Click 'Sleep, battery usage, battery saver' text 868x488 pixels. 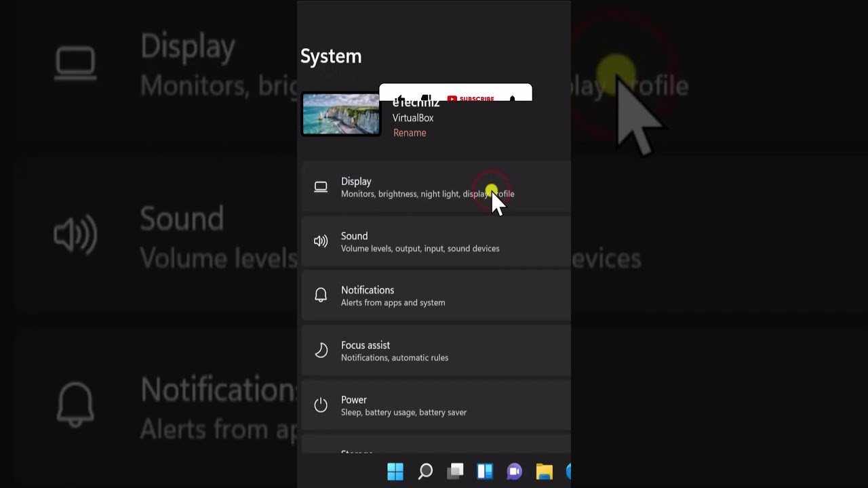(x=404, y=412)
